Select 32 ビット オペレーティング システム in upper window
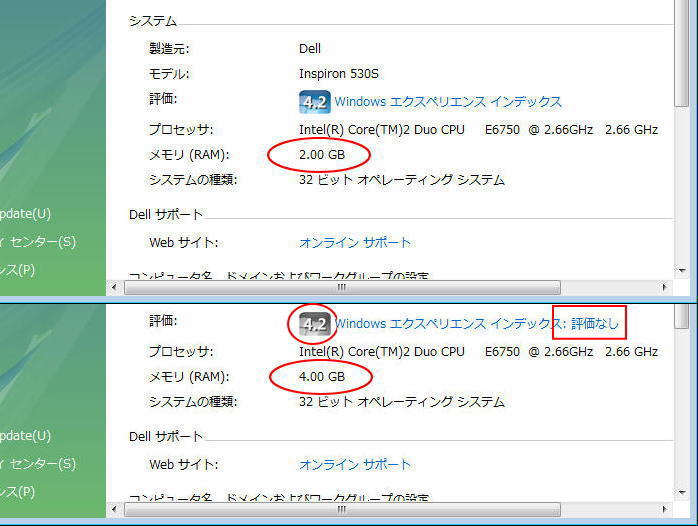The image size is (698, 526). click(402, 180)
